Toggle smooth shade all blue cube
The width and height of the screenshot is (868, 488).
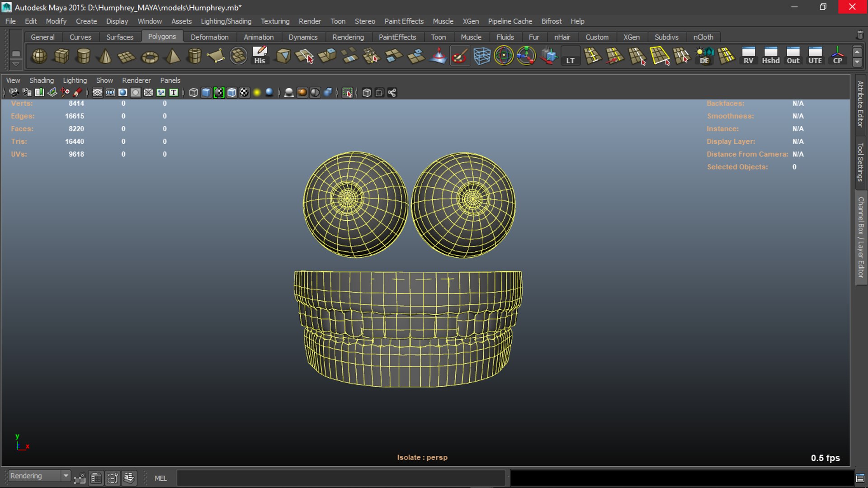[x=206, y=93]
